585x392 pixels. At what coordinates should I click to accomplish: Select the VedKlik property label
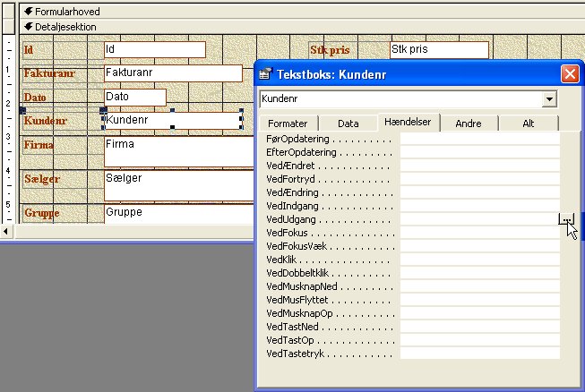click(x=281, y=260)
